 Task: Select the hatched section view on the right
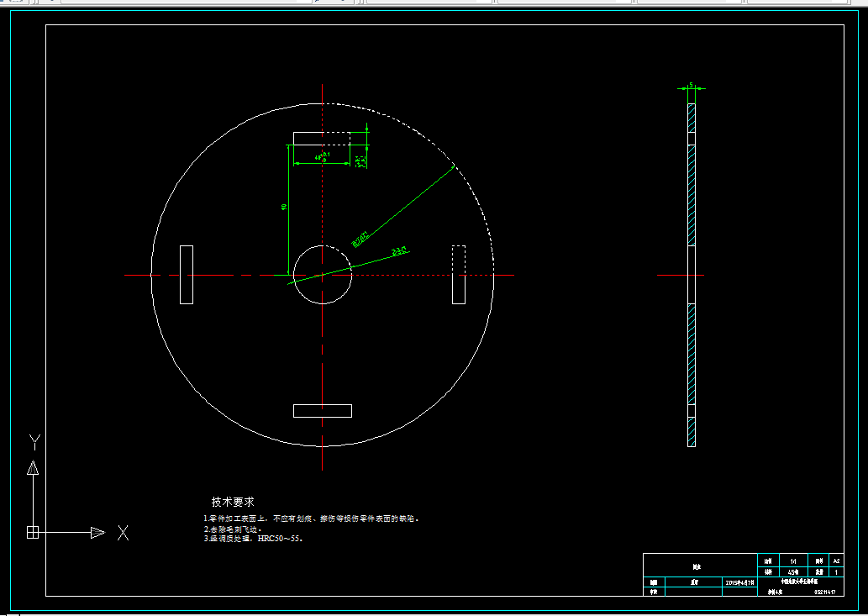click(x=692, y=275)
